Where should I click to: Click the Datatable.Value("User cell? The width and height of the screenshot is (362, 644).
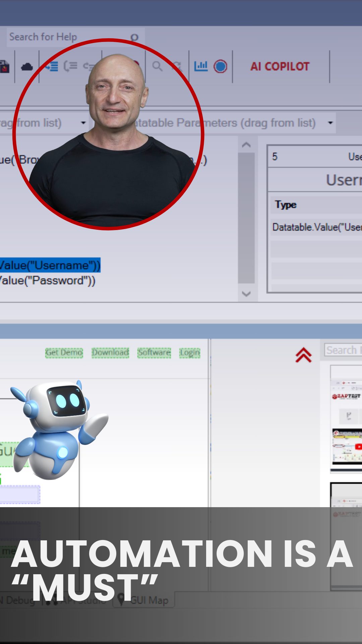[x=317, y=227]
